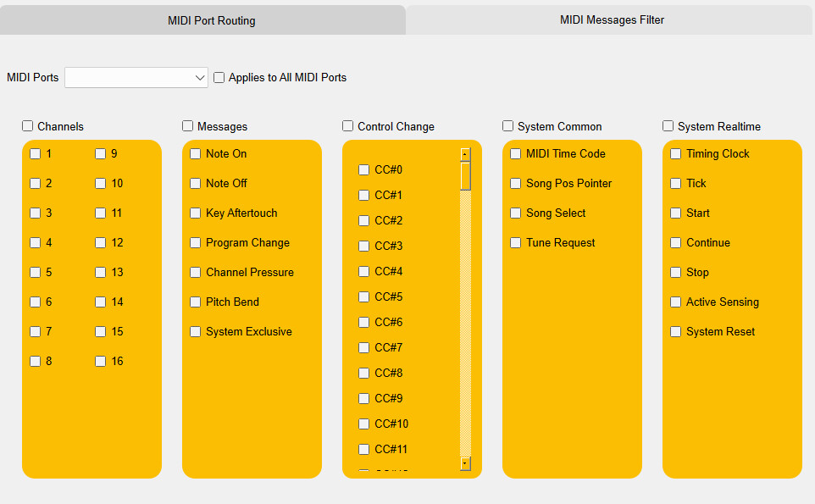Click the Control Change list scroll-down arrow
Screen dimensions: 815x504
click(465, 463)
